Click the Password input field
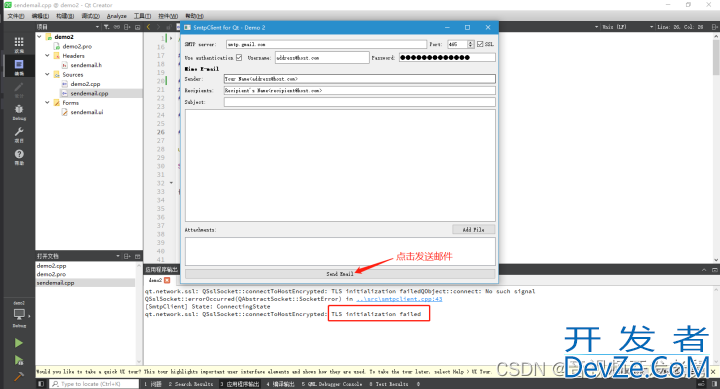720x389 pixels. (x=447, y=57)
